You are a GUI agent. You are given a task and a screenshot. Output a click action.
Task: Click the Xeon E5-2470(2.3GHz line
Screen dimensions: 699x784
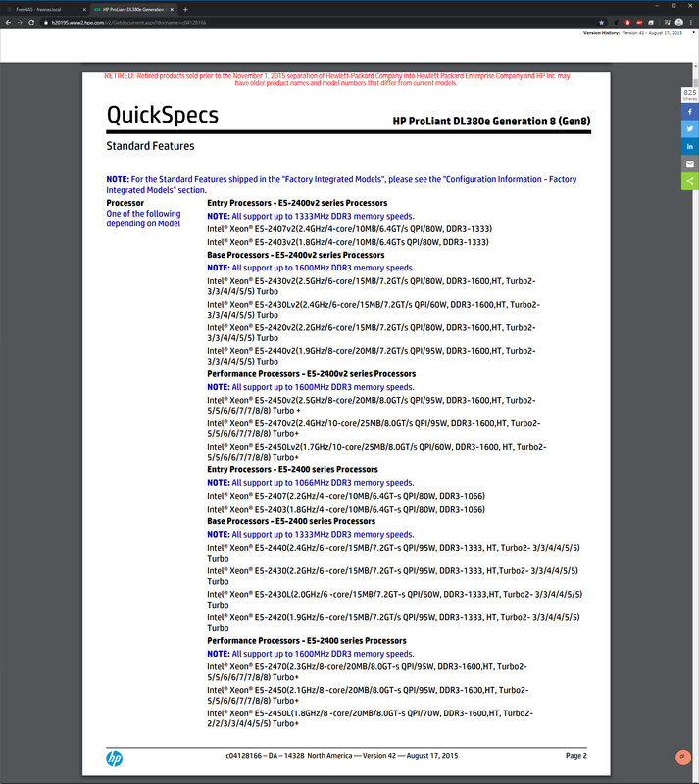[368, 672]
